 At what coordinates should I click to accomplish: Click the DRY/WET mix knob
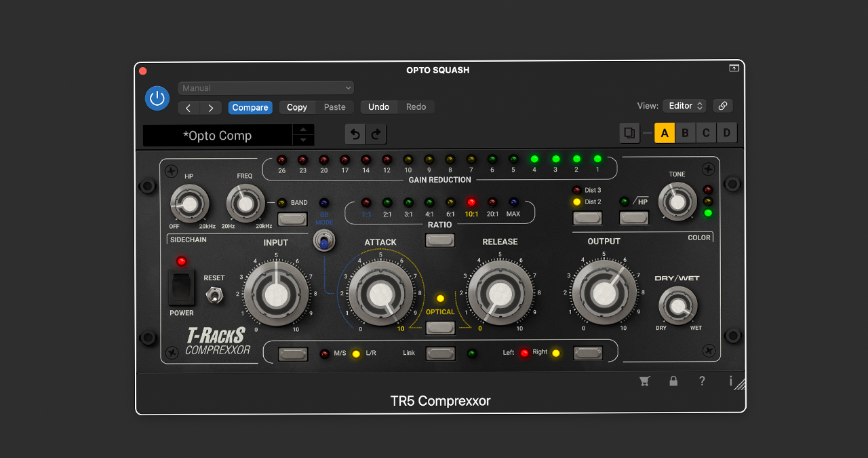pyautogui.click(x=678, y=305)
